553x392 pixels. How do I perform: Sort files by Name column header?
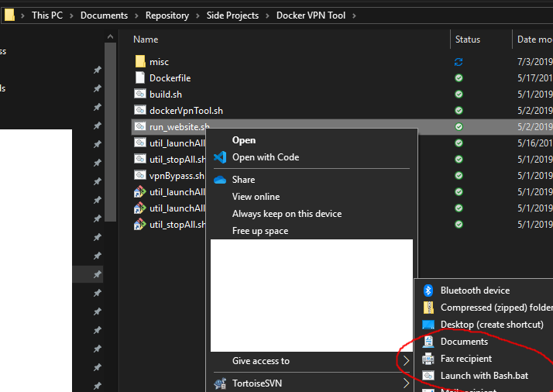click(146, 40)
